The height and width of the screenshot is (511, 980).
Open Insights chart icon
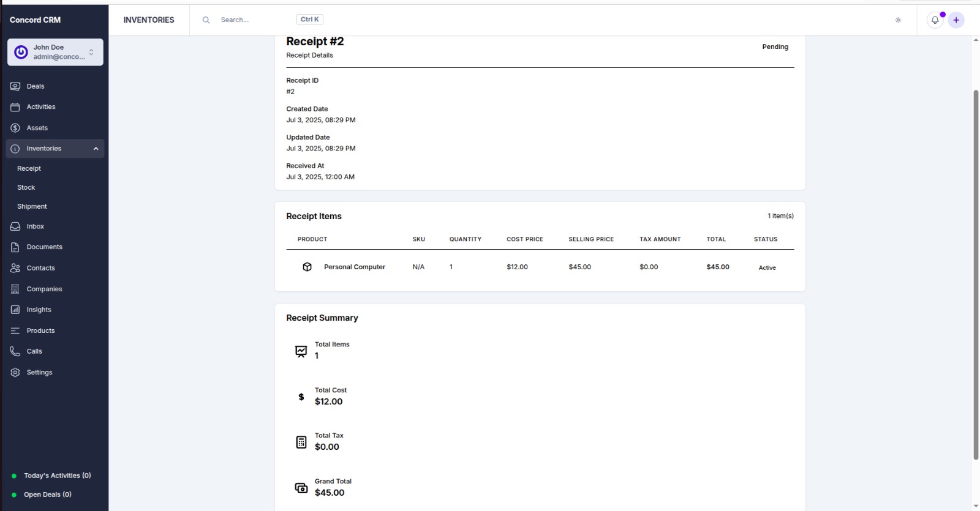[x=15, y=310]
